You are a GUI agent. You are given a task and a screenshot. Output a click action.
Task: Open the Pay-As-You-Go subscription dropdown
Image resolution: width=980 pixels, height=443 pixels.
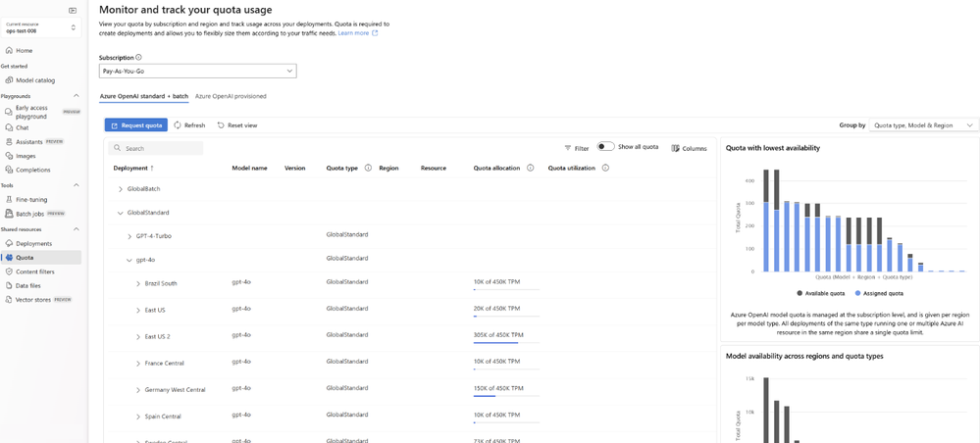[197, 72]
